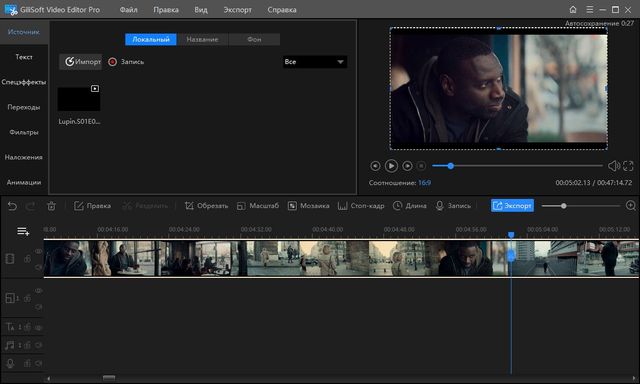Switch to the Название tab
The height and width of the screenshot is (384, 640).
pos(202,39)
